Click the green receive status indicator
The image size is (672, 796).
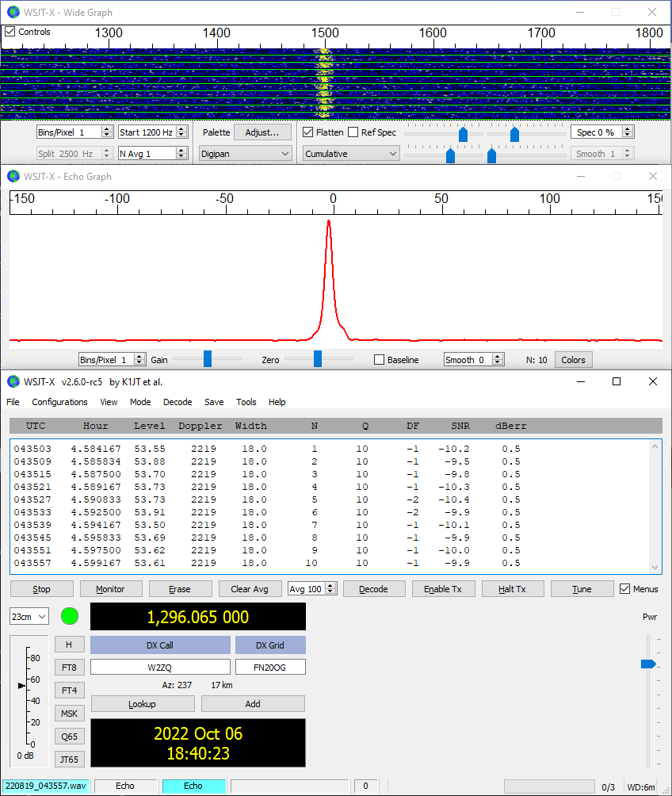coord(70,616)
